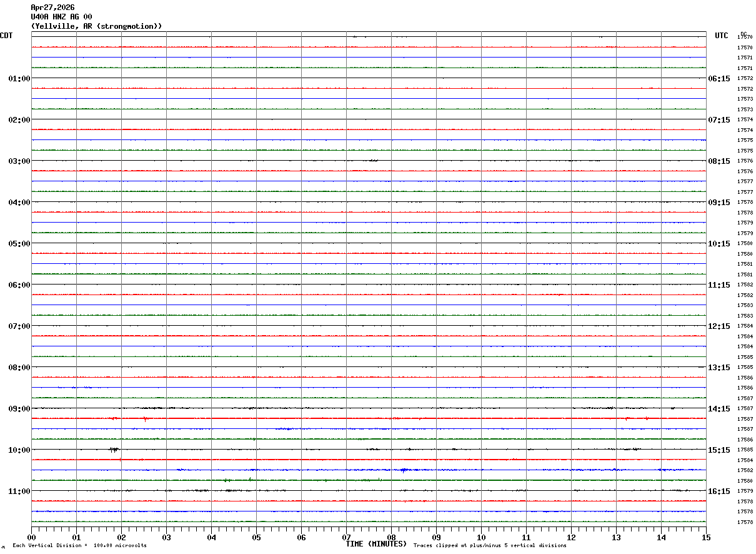Select minute 08 on the bottom axis
Viewport: 756px width, 554px height.
(x=391, y=537)
